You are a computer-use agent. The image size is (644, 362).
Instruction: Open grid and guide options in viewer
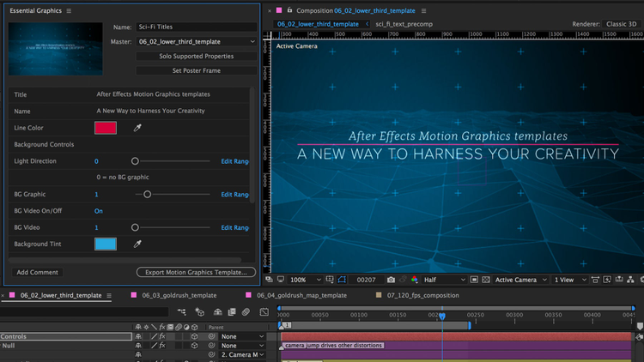point(330,280)
